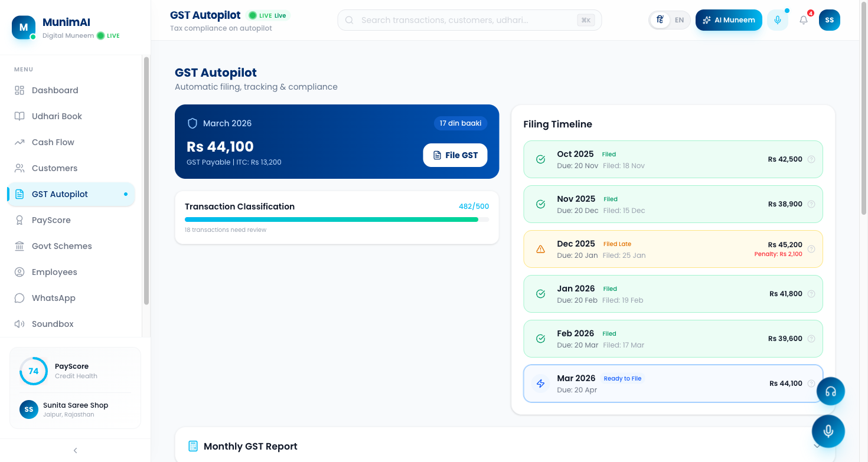Open the notifications bell
The image size is (868, 462).
tap(803, 19)
